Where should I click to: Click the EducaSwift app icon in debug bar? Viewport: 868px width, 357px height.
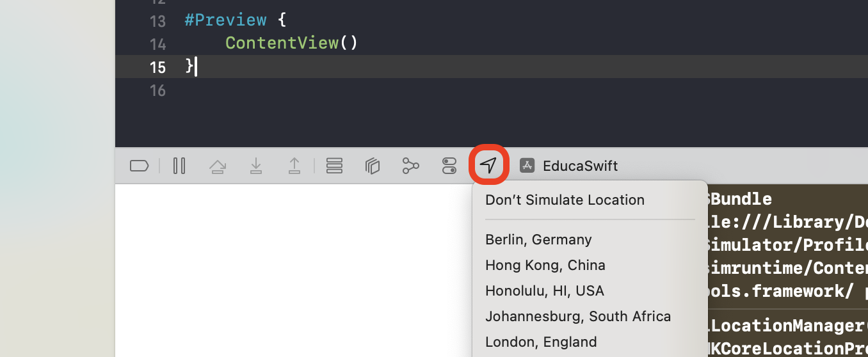527,166
